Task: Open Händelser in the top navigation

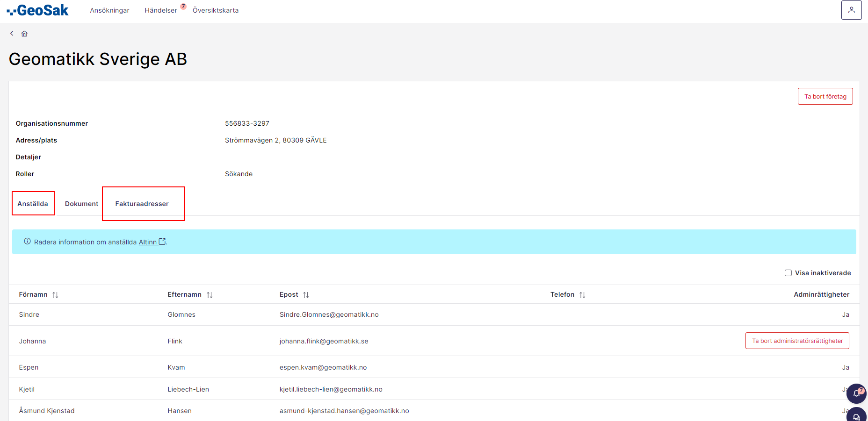Action: (161, 10)
